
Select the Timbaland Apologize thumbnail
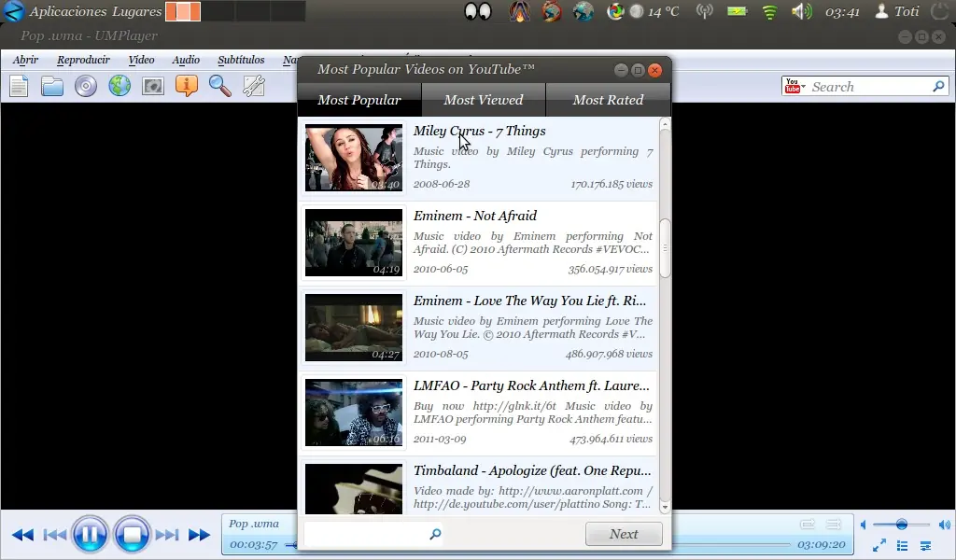pyautogui.click(x=354, y=489)
